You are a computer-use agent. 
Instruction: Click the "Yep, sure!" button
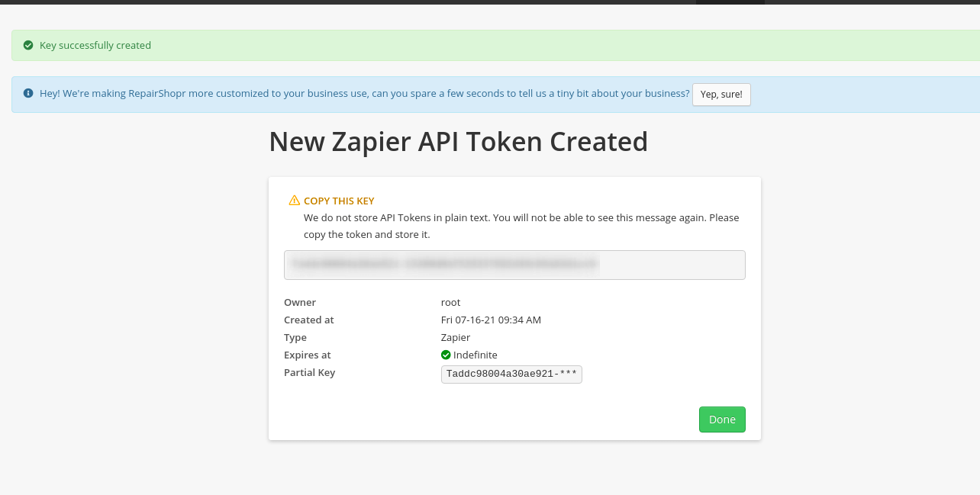(x=721, y=94)
